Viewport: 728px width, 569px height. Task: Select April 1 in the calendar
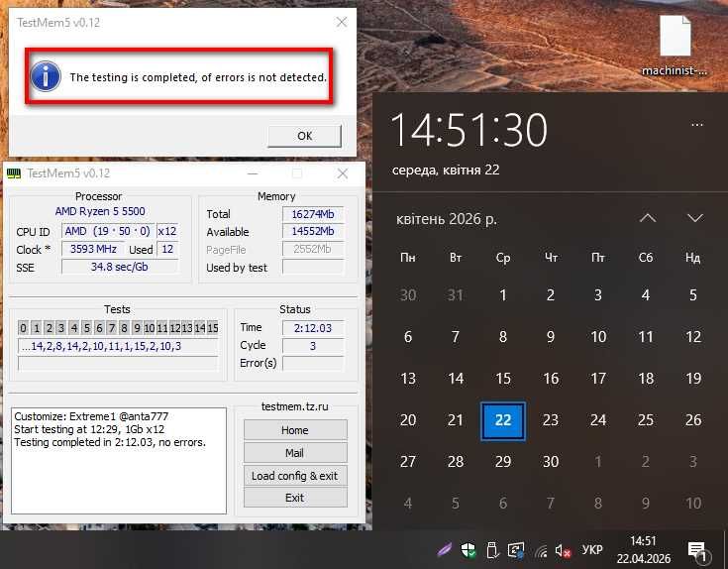click(503, 295)
